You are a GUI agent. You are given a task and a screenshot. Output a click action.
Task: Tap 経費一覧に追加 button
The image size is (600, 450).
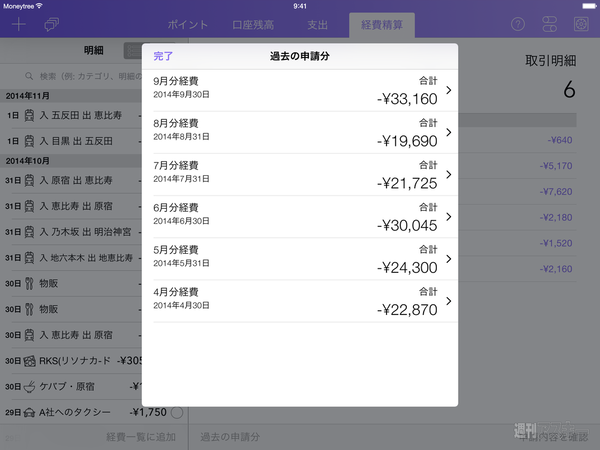pyautogui.click(x=141, y=437)
